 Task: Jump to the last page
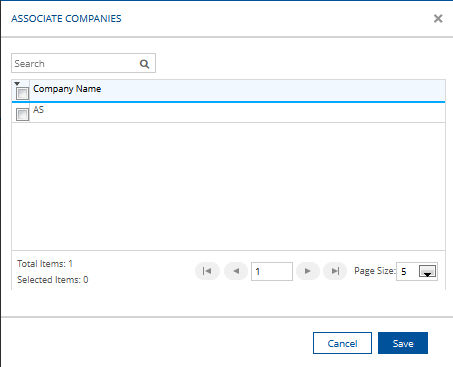tap(335, 271)
